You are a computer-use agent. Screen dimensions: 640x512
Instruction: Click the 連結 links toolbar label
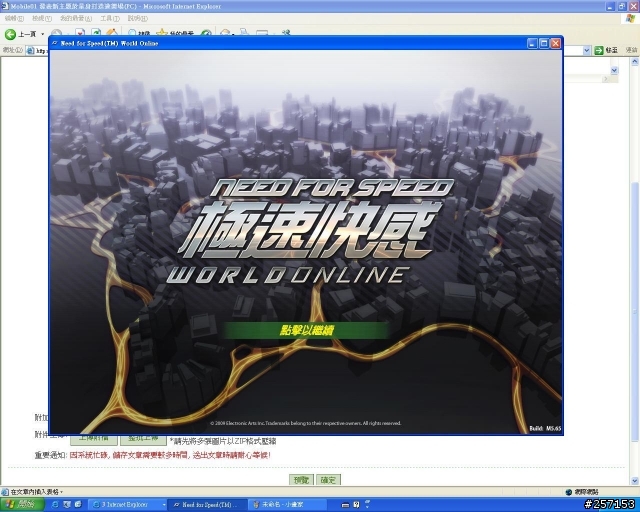pyautogui.click(x=631, y=50)
